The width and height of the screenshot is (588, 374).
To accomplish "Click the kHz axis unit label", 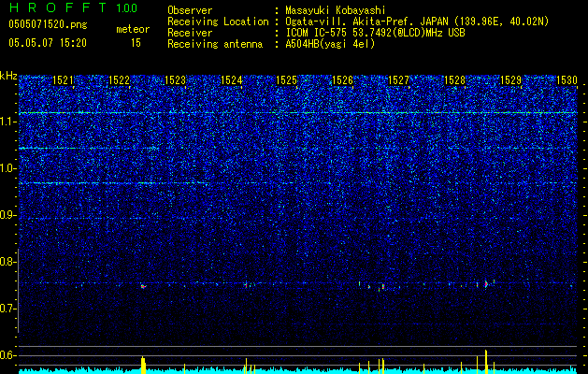I will tap(8, 76).
